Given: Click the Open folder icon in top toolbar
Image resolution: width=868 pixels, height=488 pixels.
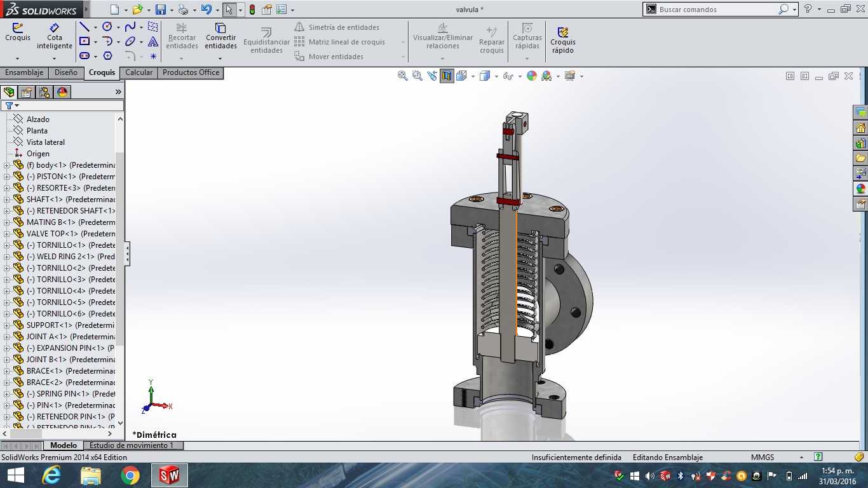Looking at the screenshot, I should (x=137, y=10).
